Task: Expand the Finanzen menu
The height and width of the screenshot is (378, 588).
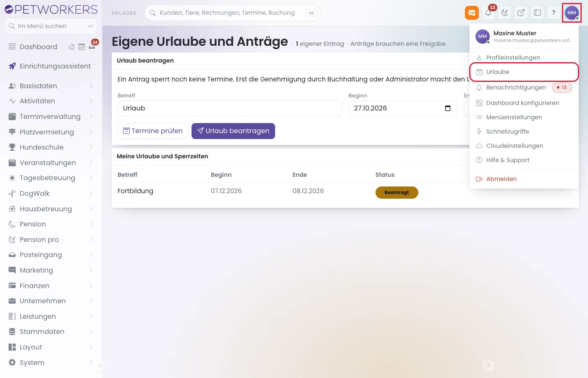Action: pyautogui.click(x=51, y=286)
